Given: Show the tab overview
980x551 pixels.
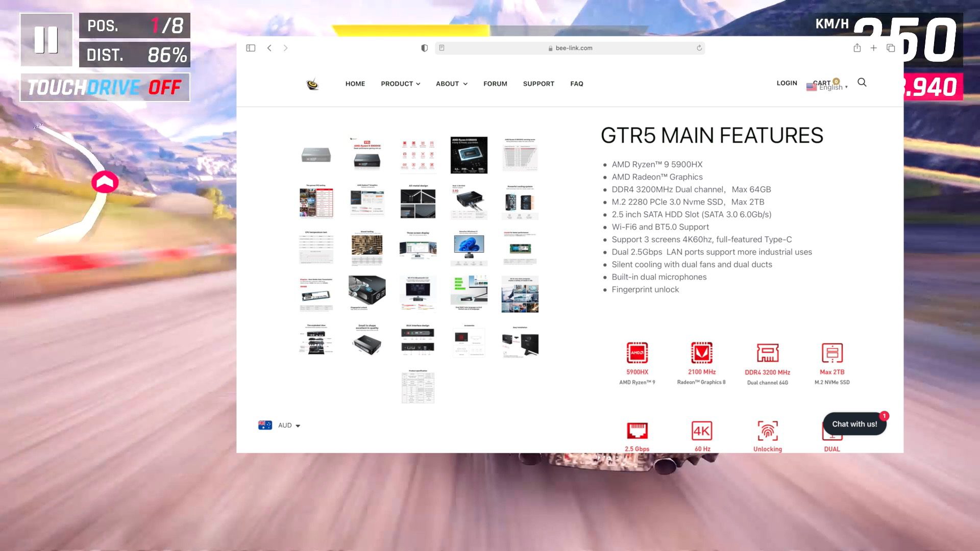Looking at the screenshot, I should click(891, 48).
